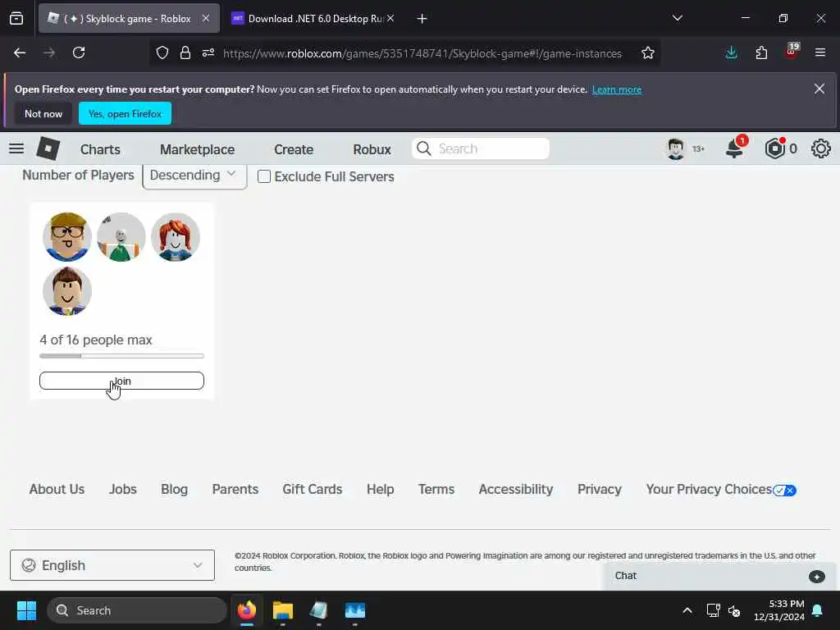Switch to Download .NET 6.0 Desktop tab
This screenshot has width=840, height=630.
[x=314, y=18]
